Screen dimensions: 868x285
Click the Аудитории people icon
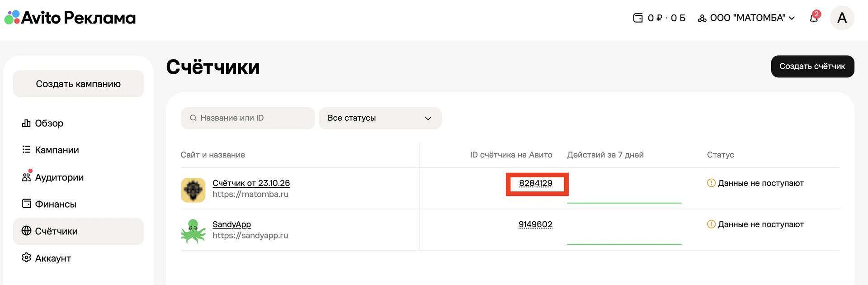pos(26,177)
